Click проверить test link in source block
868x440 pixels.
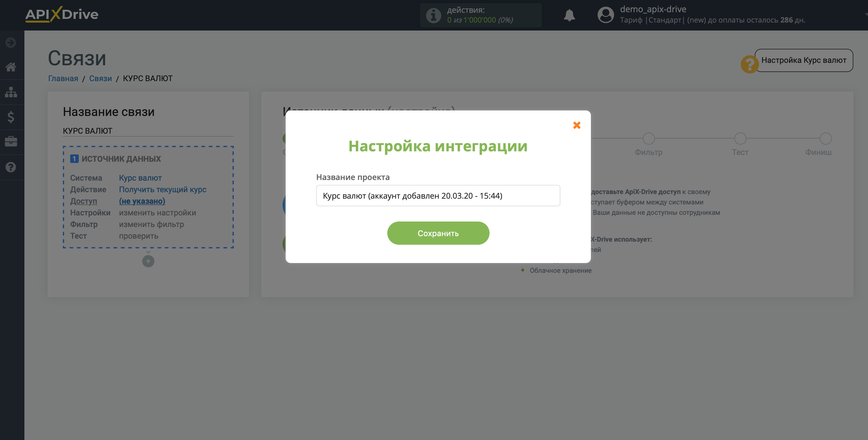(x=138, y=235)
